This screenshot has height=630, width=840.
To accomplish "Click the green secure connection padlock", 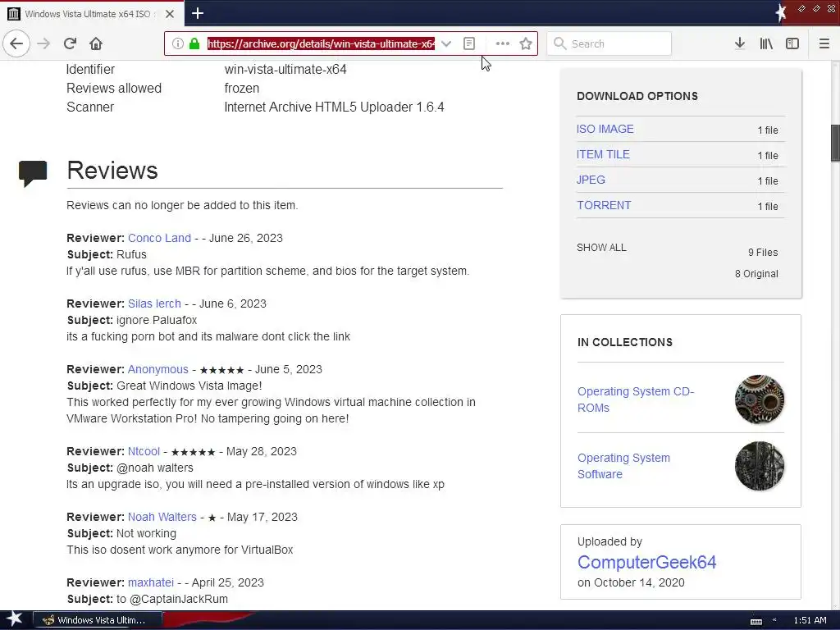I will coord(194,43).
